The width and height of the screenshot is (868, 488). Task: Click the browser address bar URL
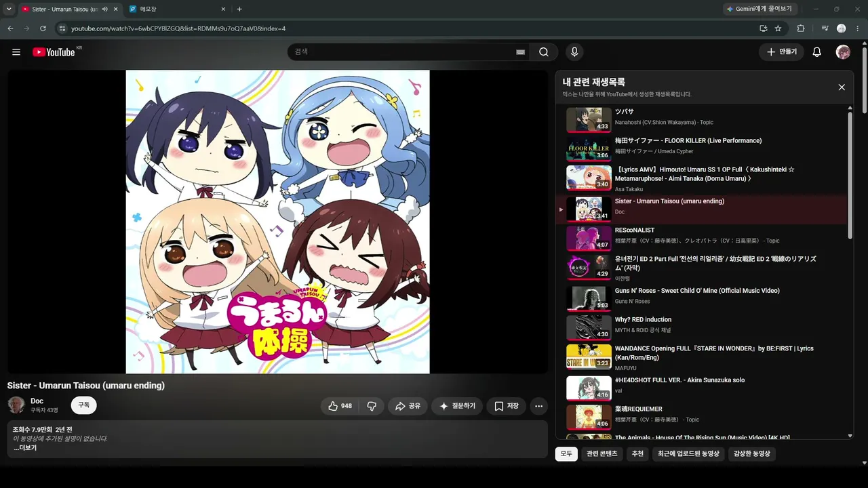click(178, 28)
